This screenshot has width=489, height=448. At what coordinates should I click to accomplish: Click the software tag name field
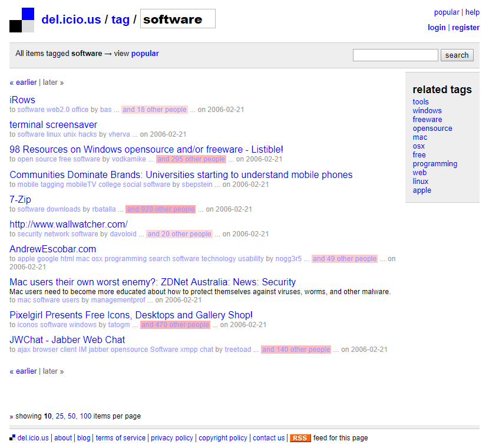click(177, 19)
